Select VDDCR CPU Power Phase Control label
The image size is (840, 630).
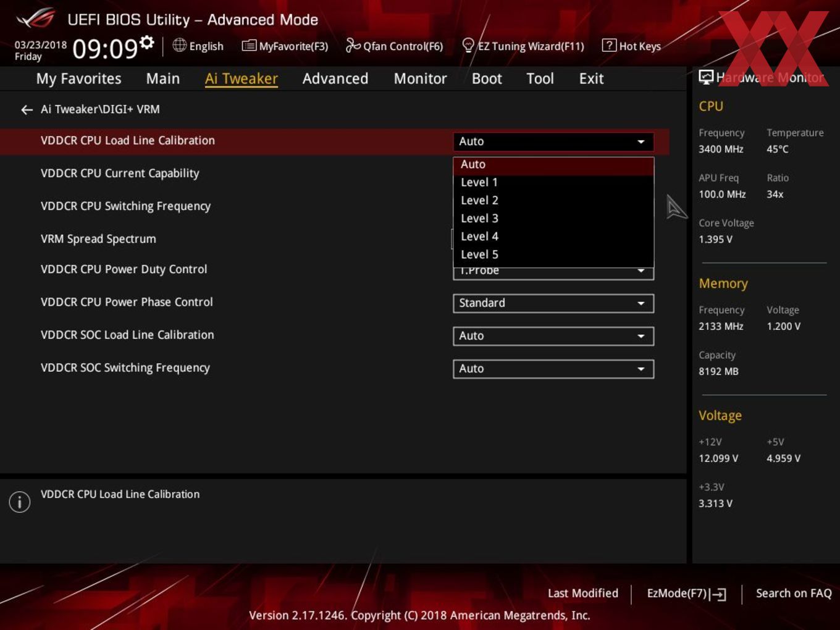click(127, 302)
